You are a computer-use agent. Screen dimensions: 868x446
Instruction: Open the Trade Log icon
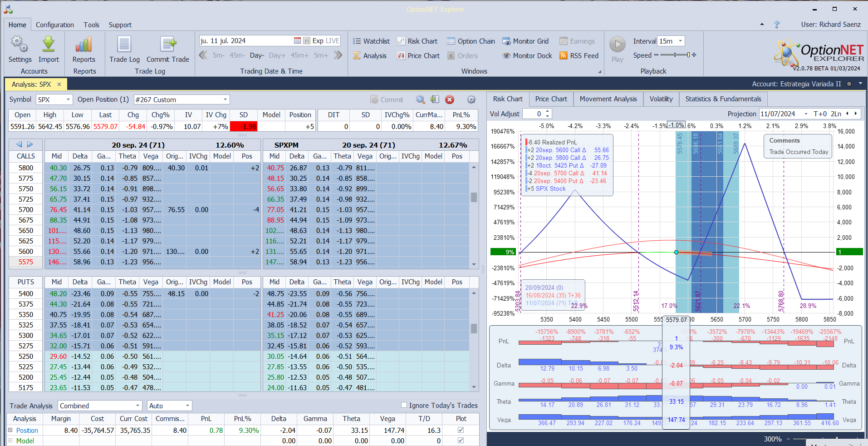pyautogui.click(x=124, y=45)
